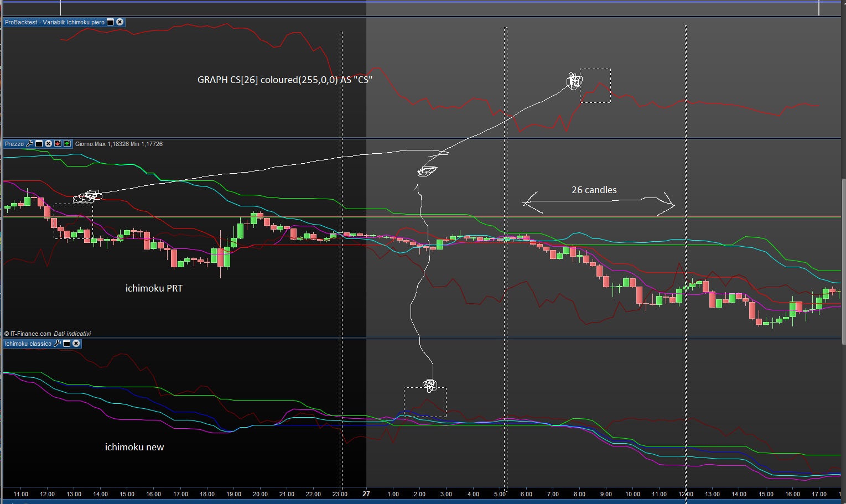The image size is (846, 504).
Task: Click the 19.00 label on the time axis
Action: coord(233,494)
